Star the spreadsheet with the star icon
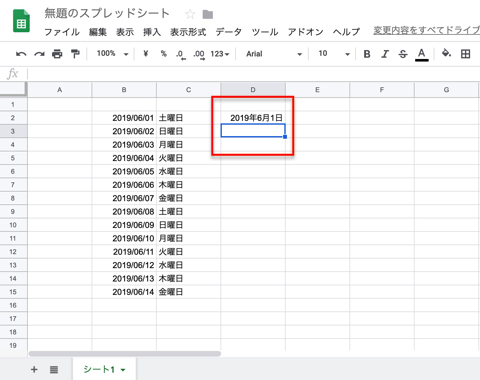The height and width of the screenshot is (380, 480). click(x=190, y=14)
